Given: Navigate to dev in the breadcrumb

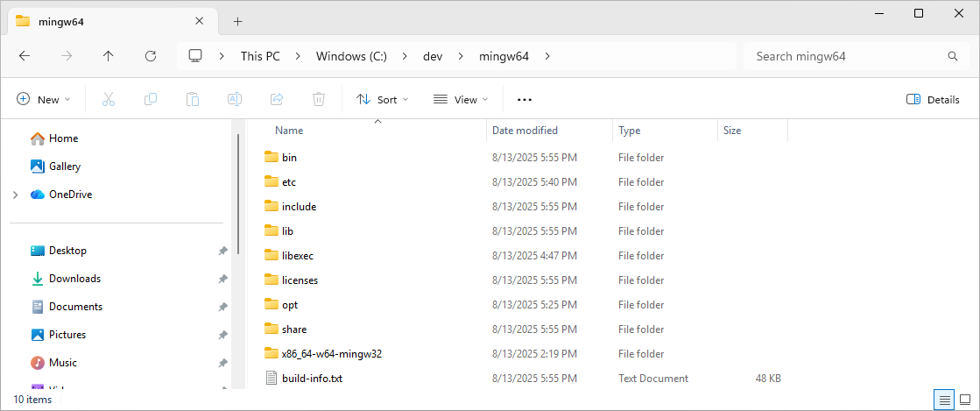Looking at the screenshot, I should click(433, 56).
